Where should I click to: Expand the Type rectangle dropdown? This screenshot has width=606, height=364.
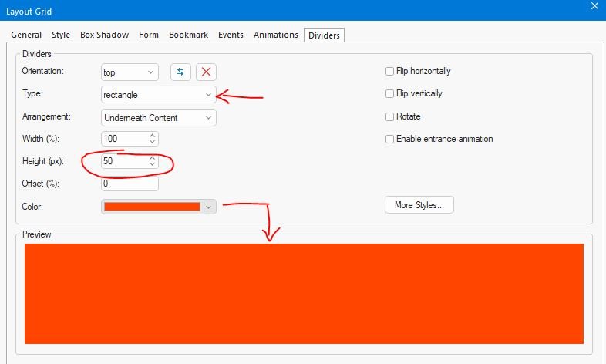click(x=158, y=95)
